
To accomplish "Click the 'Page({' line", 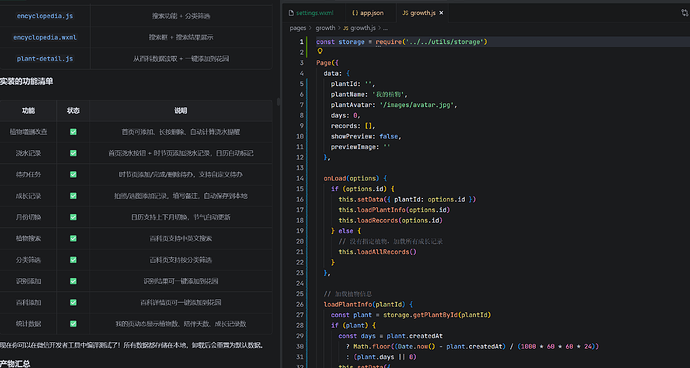I will pos(327,63).
